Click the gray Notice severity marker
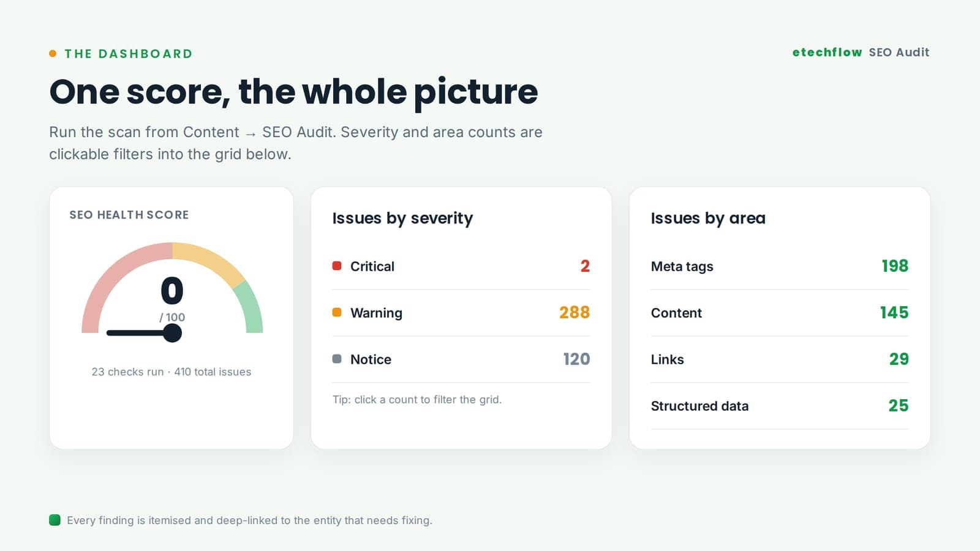Screen dimensions: 980x551 (337, 359)
